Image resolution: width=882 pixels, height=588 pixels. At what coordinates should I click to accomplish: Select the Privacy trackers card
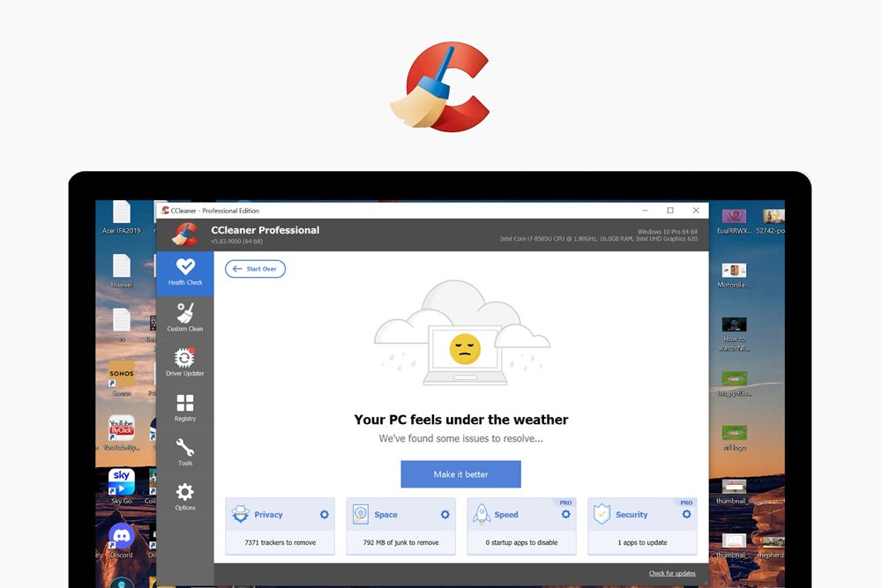tap(280, 527)
